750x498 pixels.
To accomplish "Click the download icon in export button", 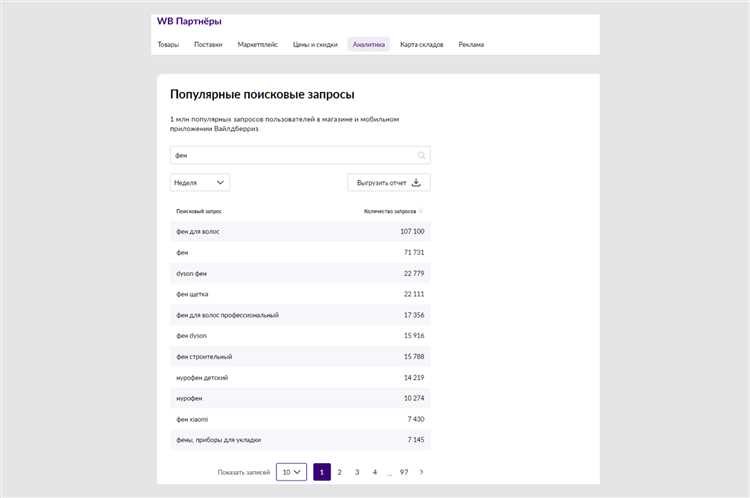I will point(416,182).
